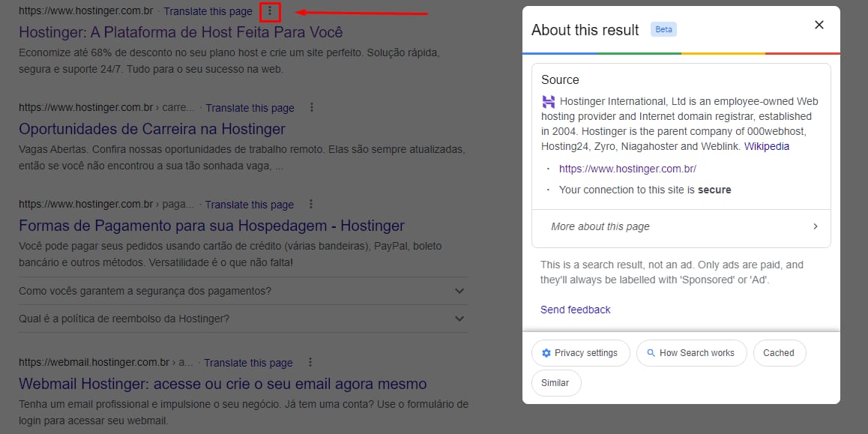Click the https://www.hostinger.com.br/ link in panel
The height and width of the screenshot is (434, 868).
(x=627, y=169)
